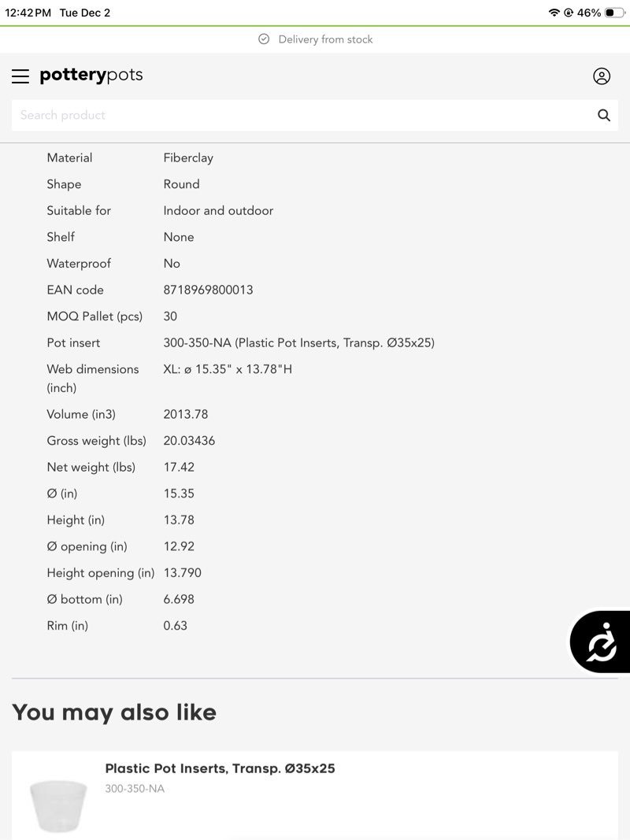Tap the battery indicator icon
Viewport: 630px width, 840px height.
[614, 13]
